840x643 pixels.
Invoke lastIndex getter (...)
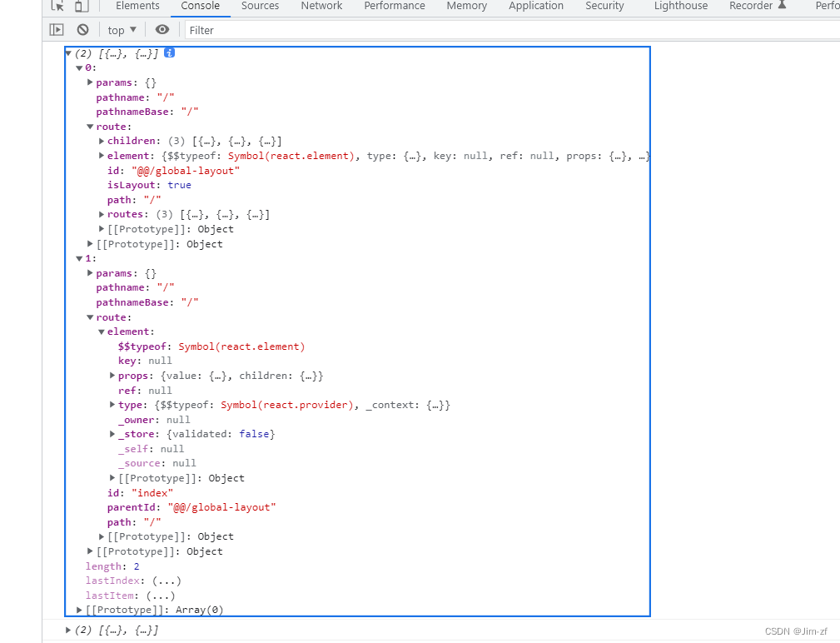[167, 581]
